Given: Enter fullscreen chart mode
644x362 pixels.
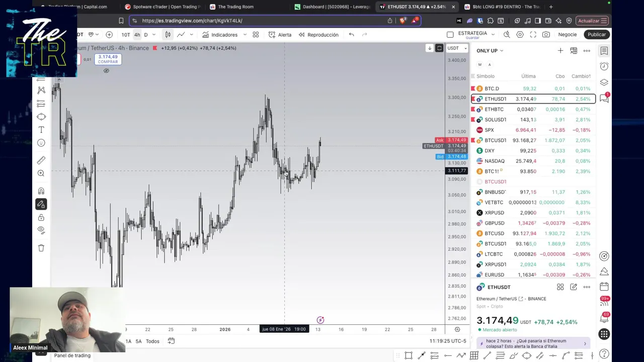Looking at the screenshot, I should pos(533,35).
